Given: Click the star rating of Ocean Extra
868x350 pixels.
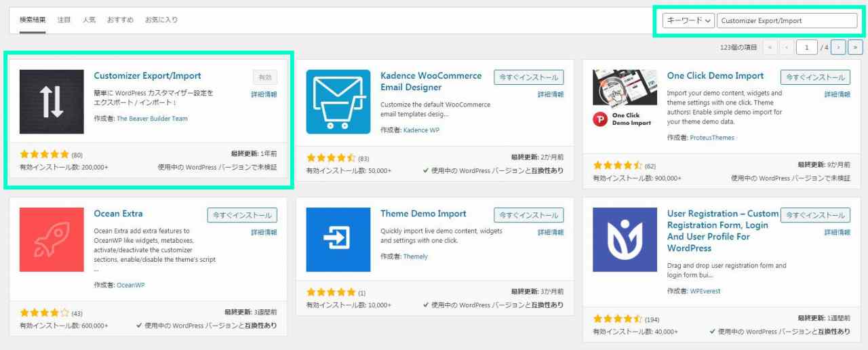Looking at the screenshot, I should pos(45,313).
